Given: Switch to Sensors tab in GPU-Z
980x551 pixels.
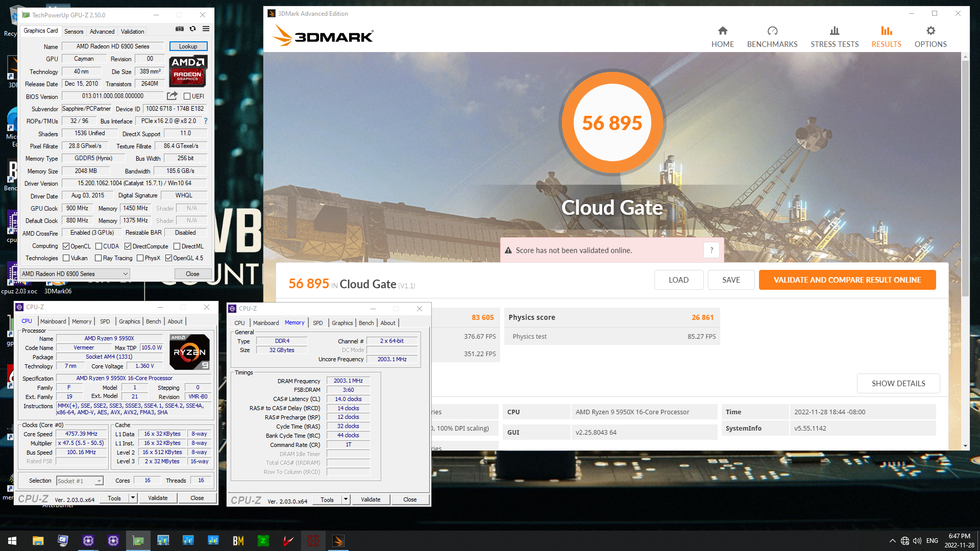Looking at the screenshot, I should click(73, 32).
